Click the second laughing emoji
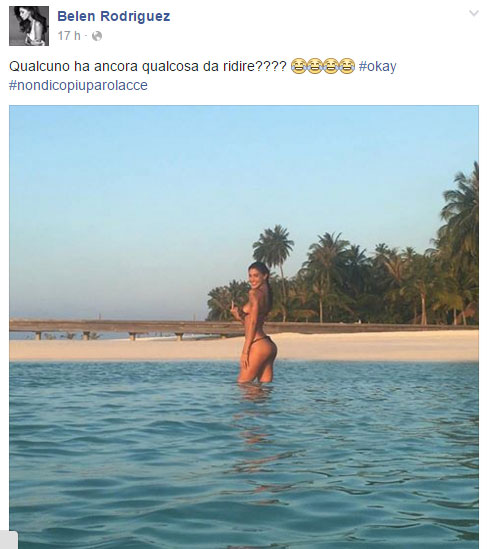Screen dimensions: 487x549 (x=315, y=66)
